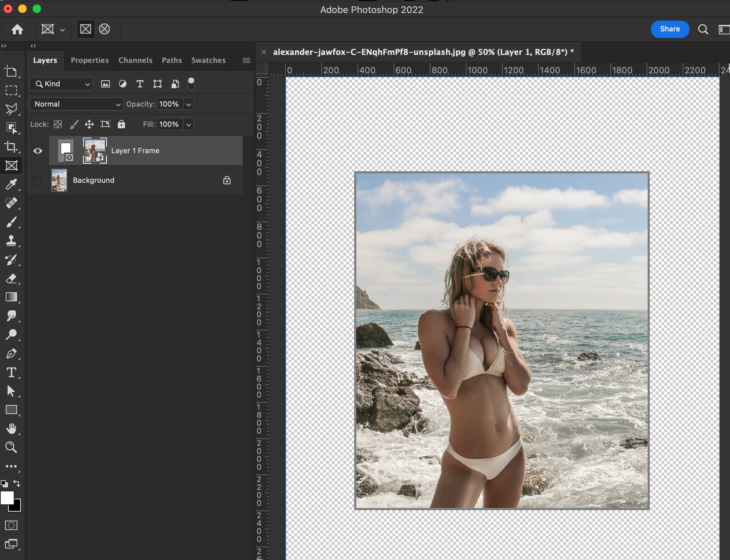Image resolution: width=730 pixels, height=560 pixels.
Task: Click the foreground color swatch
Action: pyautogui.click(x=7, y=498)
